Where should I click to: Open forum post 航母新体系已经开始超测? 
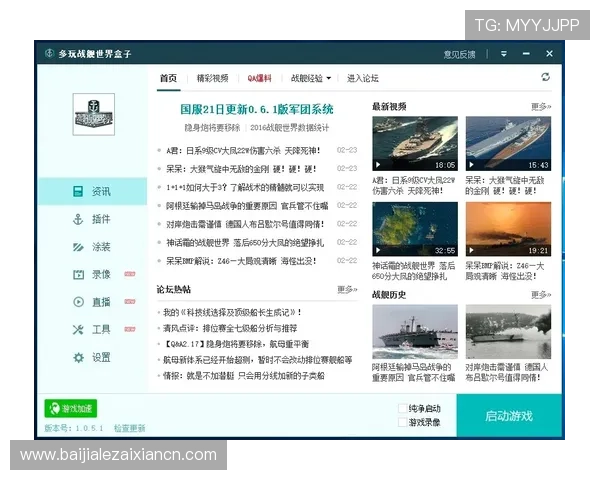[258, 360]
